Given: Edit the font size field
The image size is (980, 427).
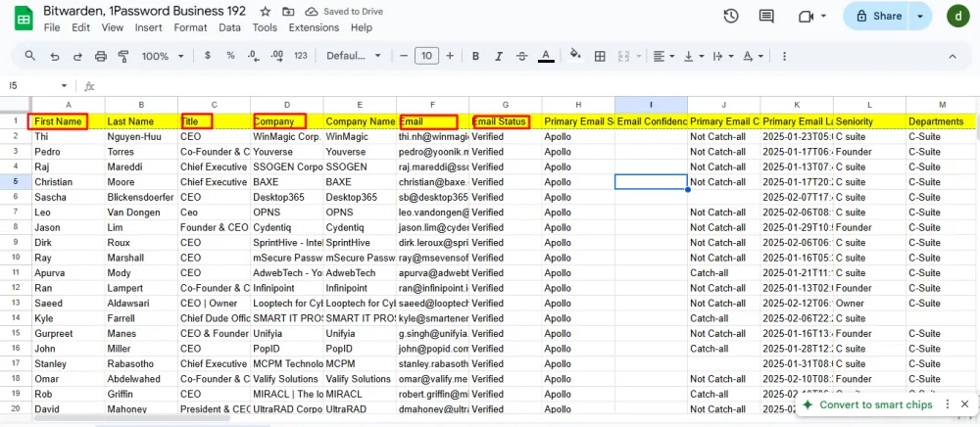Looking at the screenshot, I should pyautogui.click(x=426, y=56).
